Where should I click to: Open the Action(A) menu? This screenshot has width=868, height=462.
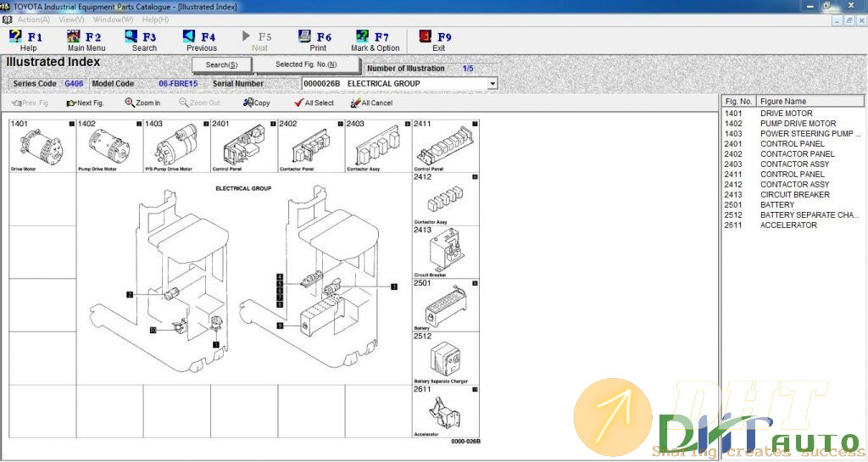(x=33, y=19)
